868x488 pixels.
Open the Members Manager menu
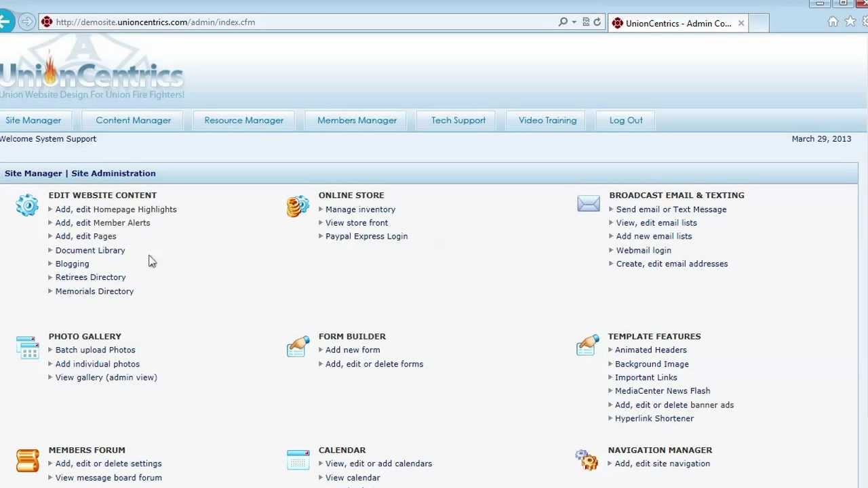tap(357, 120)
